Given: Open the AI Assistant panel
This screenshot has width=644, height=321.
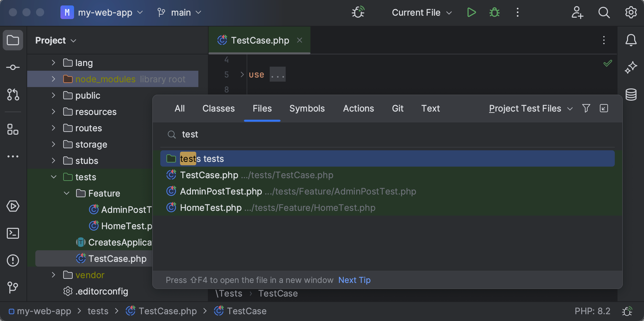Looking at the screenshot, I should tap(631, 67).
